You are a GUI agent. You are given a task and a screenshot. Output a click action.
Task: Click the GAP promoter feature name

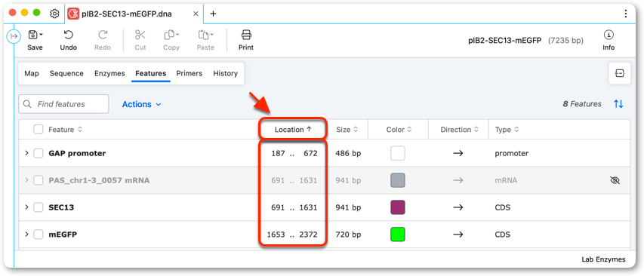pos(77,153)
